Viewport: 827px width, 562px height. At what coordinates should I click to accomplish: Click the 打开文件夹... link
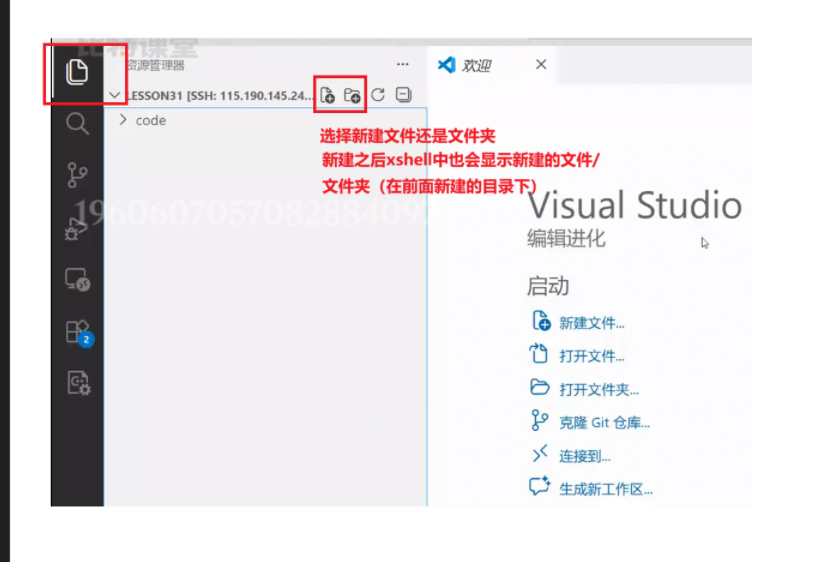pyautogui.click(x=599, y=390)
